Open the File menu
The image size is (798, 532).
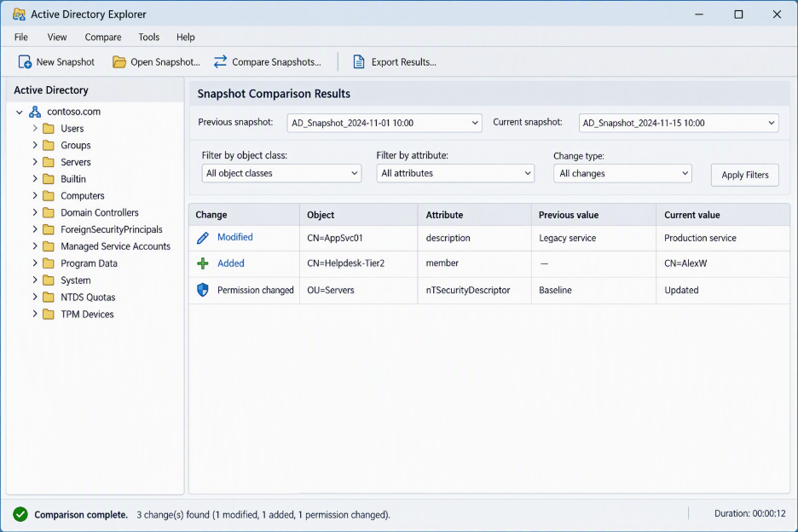(20, 38)
